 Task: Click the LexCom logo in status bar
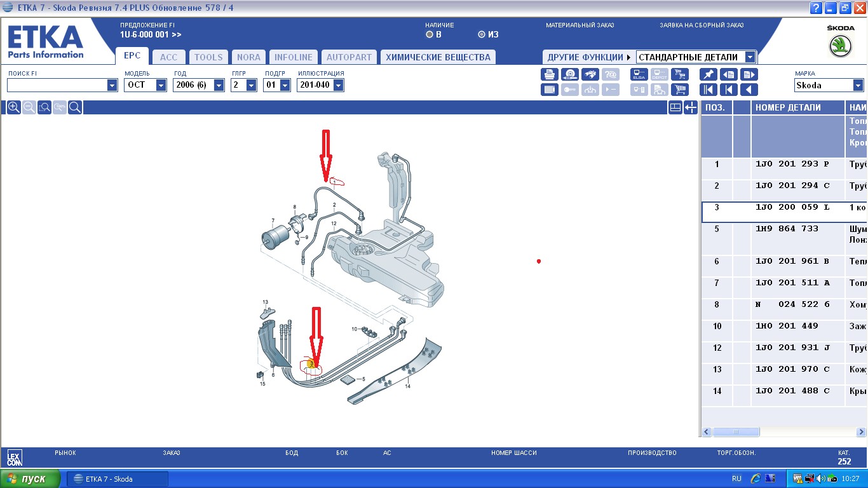14,457
